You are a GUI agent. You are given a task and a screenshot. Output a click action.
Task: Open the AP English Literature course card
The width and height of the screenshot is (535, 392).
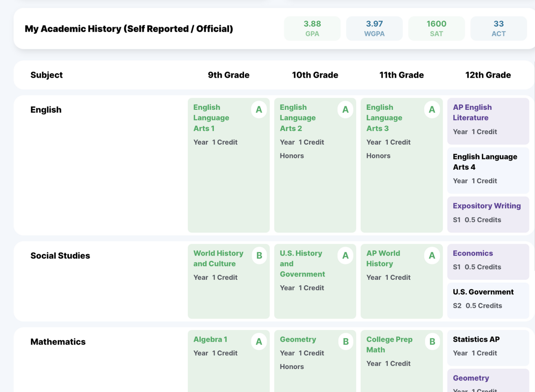pyautogui.click(x=488, y=120)
